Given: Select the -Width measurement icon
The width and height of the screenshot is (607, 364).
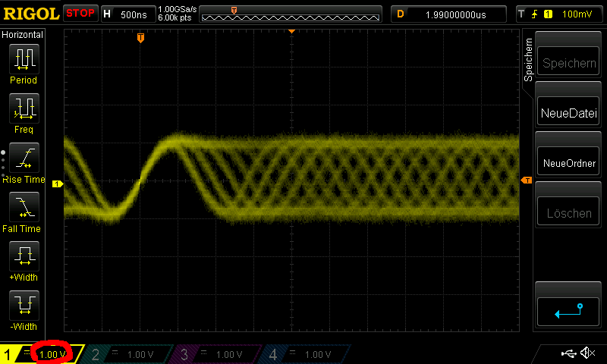Looking at the screenshot, I should (x=24, y=305).
